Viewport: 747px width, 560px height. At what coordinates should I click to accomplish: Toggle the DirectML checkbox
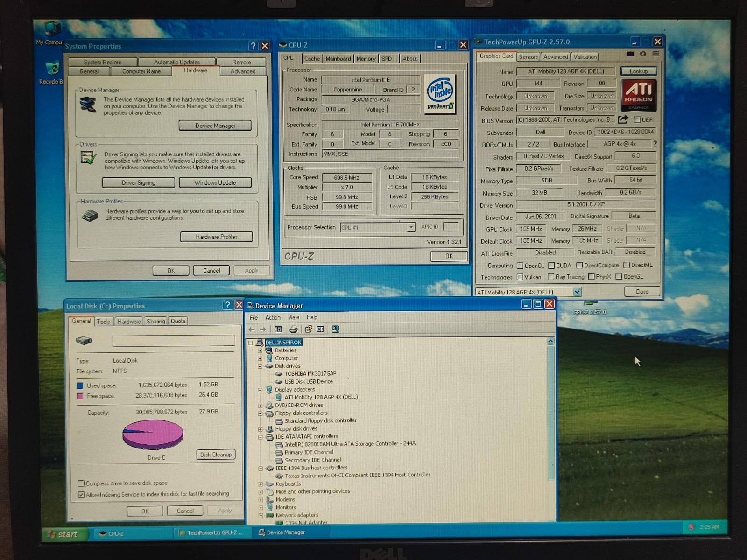point(627,265)
